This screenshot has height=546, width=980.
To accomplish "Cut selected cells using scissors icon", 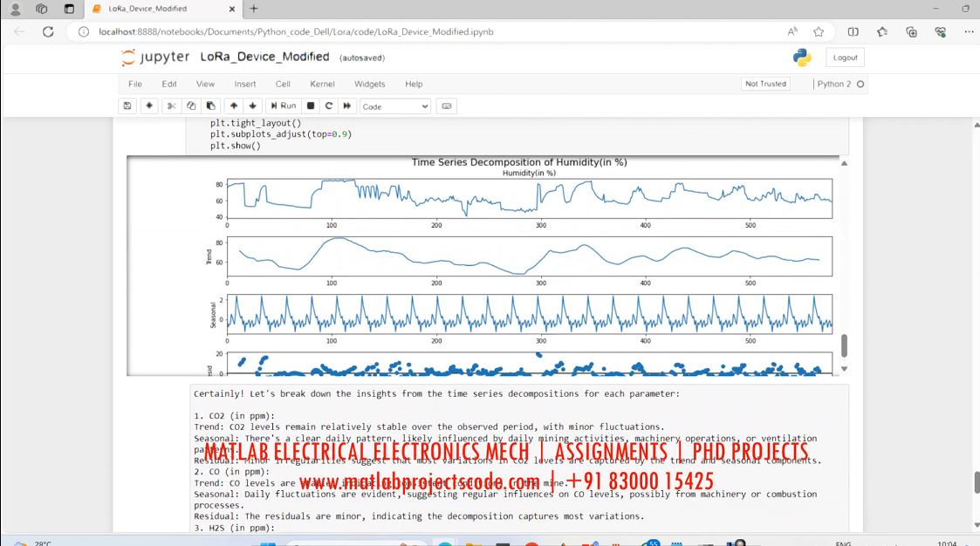I will 171,106.
